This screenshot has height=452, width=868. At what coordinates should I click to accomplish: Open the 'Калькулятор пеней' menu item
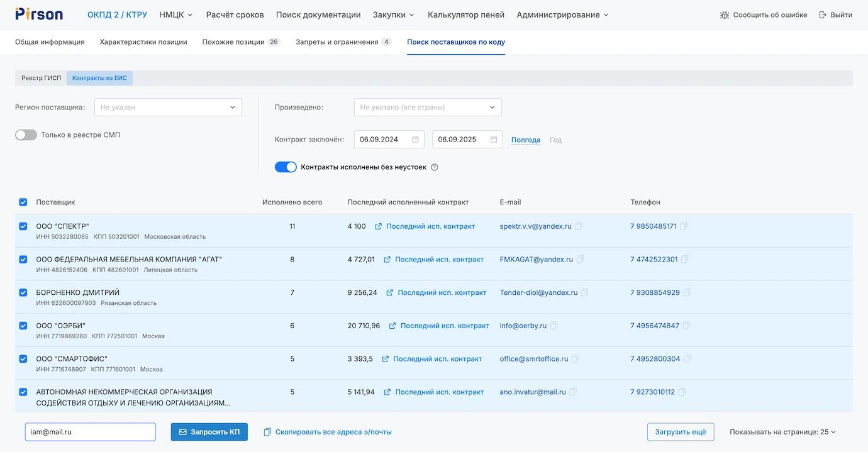point(466,14)
